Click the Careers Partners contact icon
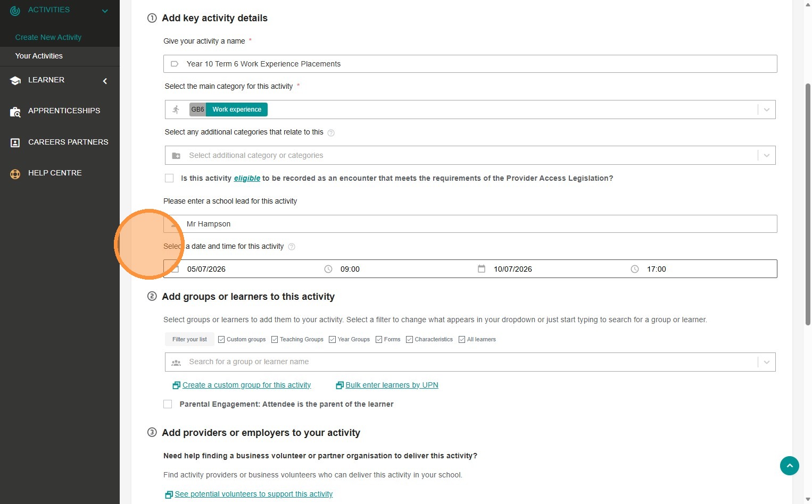This screenshot has height=504, width=812. (15, 142)
